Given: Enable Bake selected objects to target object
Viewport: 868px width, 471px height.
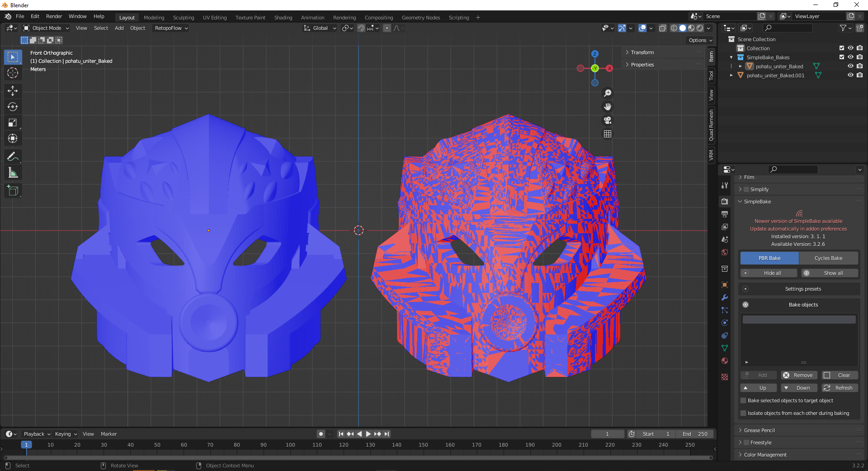Looking at the screenshot, I should [743, 400].
